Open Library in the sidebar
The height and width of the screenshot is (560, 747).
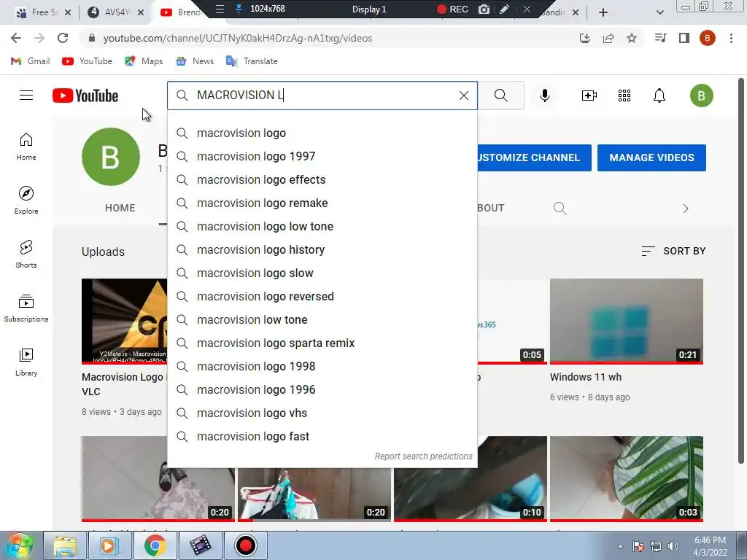26,362
